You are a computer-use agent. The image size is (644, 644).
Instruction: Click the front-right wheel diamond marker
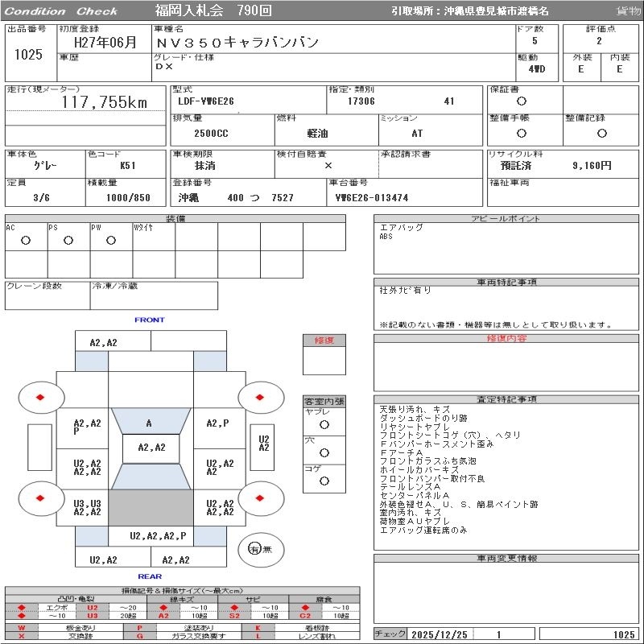(261, 397)
